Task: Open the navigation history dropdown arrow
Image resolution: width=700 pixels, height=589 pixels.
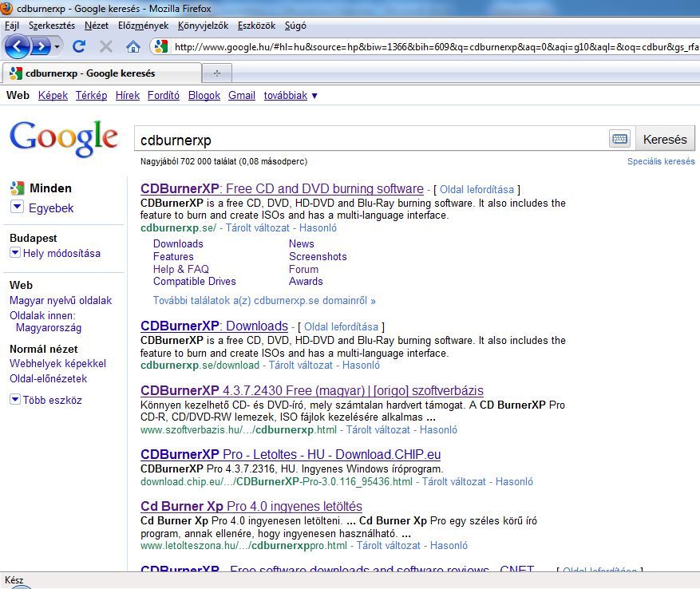Action: click(x=57, y=46)
